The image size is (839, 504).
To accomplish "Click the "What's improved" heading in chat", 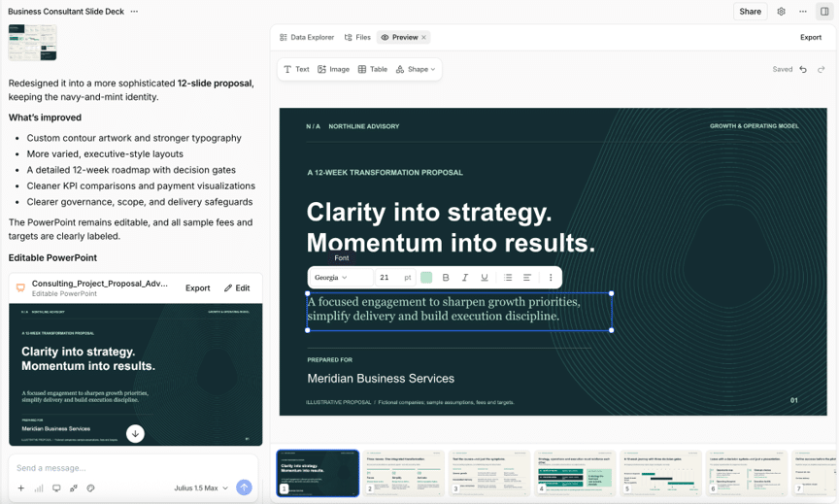I will click(x=45, y=118).
